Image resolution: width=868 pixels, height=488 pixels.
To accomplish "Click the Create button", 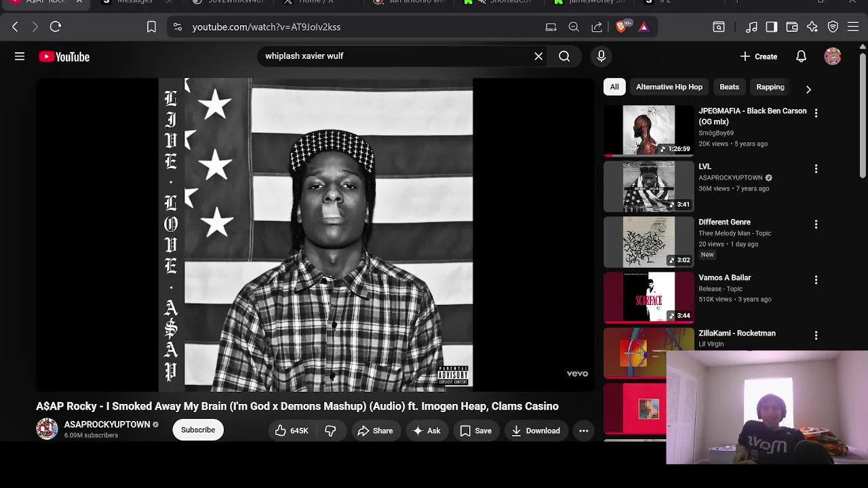I will tap(759, 56).
